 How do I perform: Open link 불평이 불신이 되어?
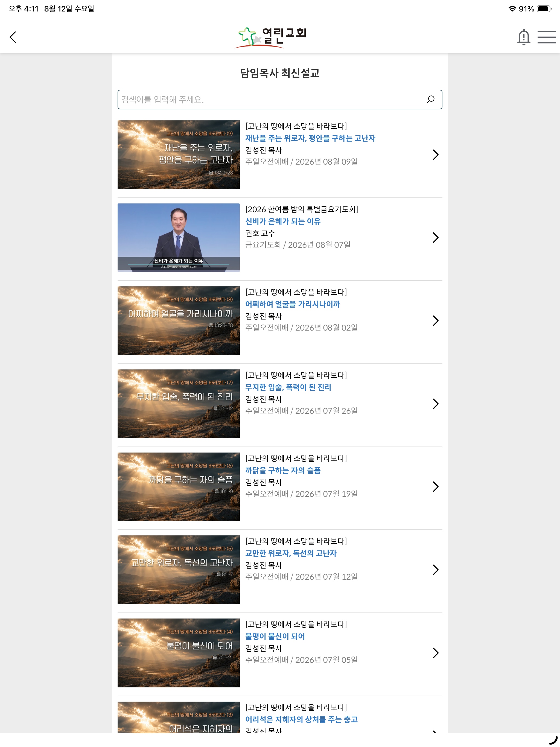275,636
